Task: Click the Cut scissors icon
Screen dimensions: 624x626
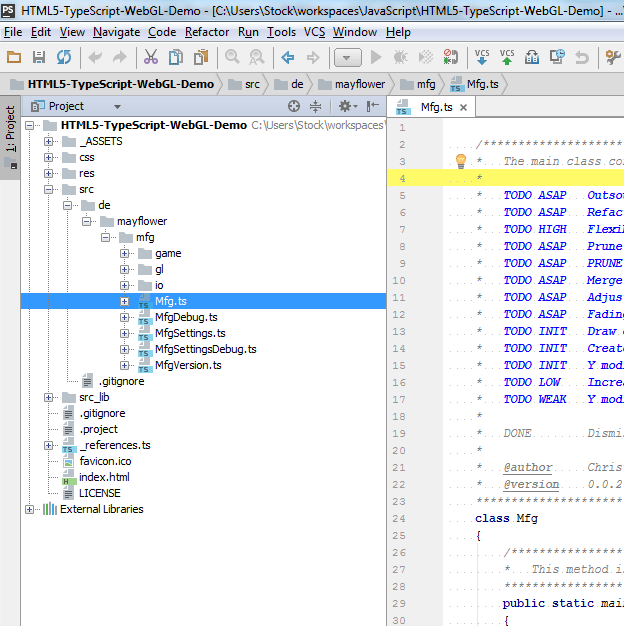Action: tap(151, 57)
